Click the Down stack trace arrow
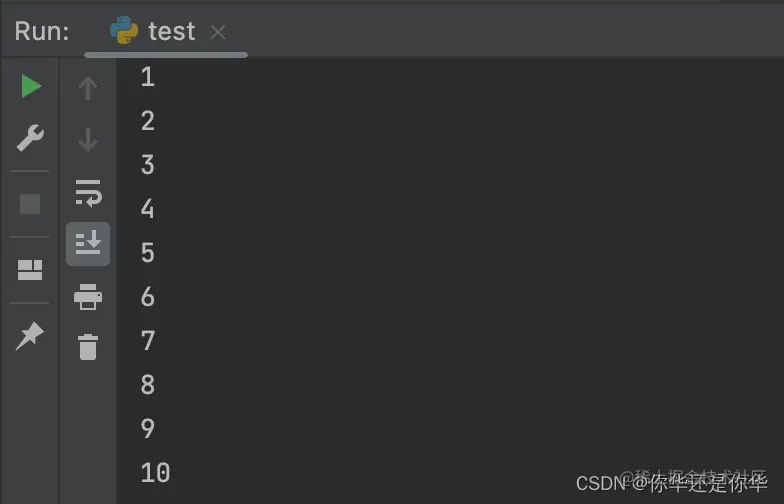 click(88, 140)
